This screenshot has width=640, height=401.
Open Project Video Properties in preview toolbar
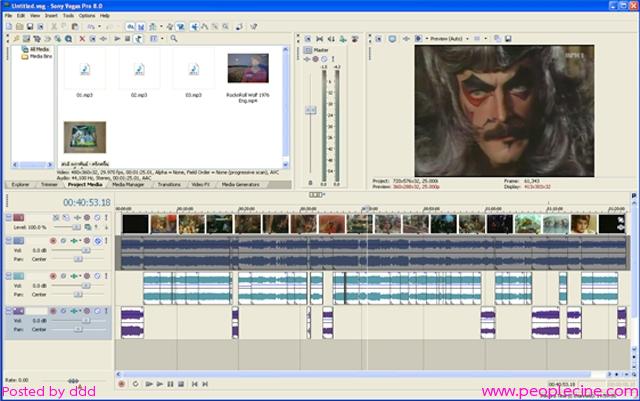pos(378,39)
